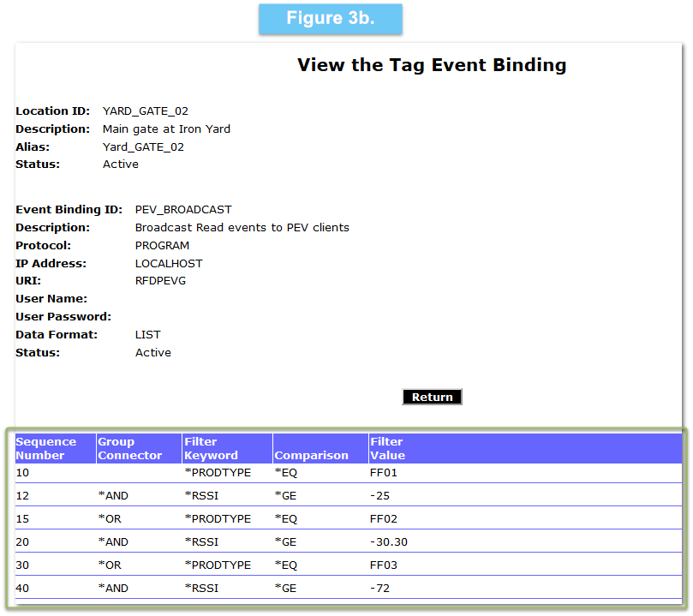693x616 pixels.
Task: Click filter value FF03
Action: 383,565
